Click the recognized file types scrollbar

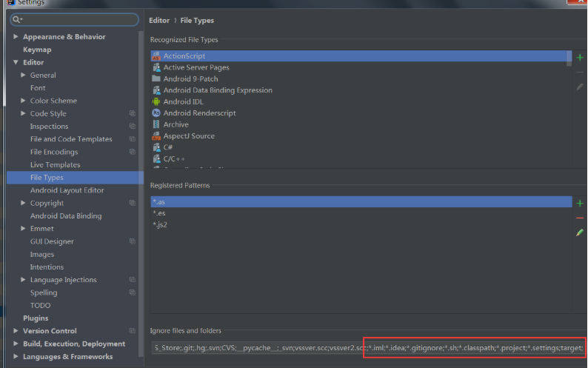click(569, 58)
